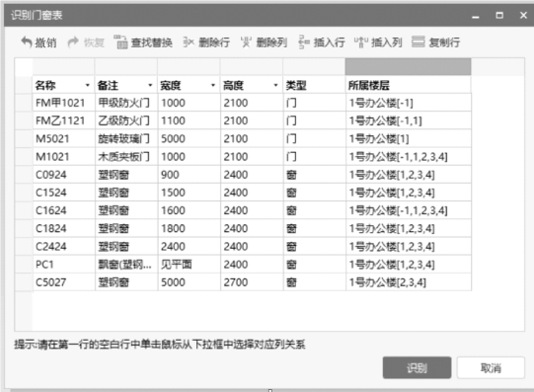This screenshot has height=392, width=534.
Task: Expand the 名称 column dropdown arrow
Action: pos(88,85)
